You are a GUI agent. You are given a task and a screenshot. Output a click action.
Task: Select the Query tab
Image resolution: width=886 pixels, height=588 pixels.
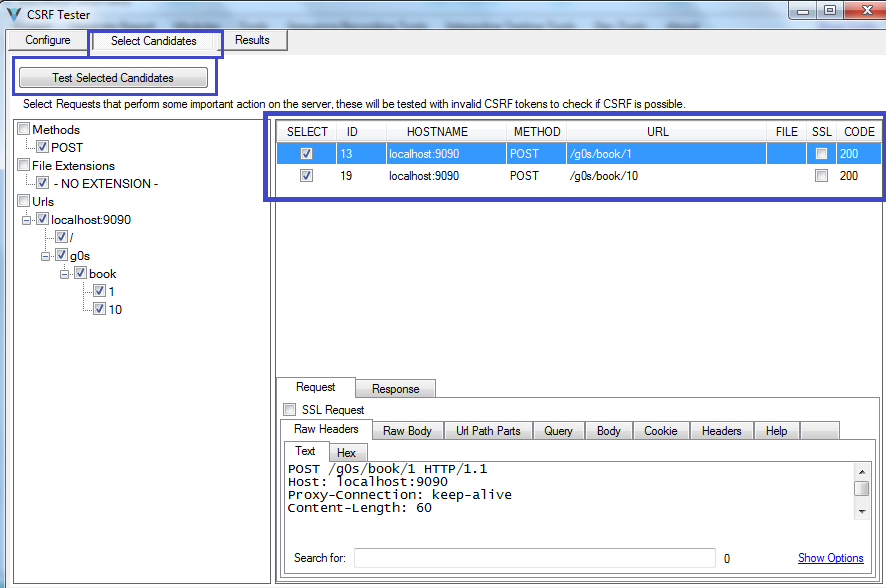[558, 430]
